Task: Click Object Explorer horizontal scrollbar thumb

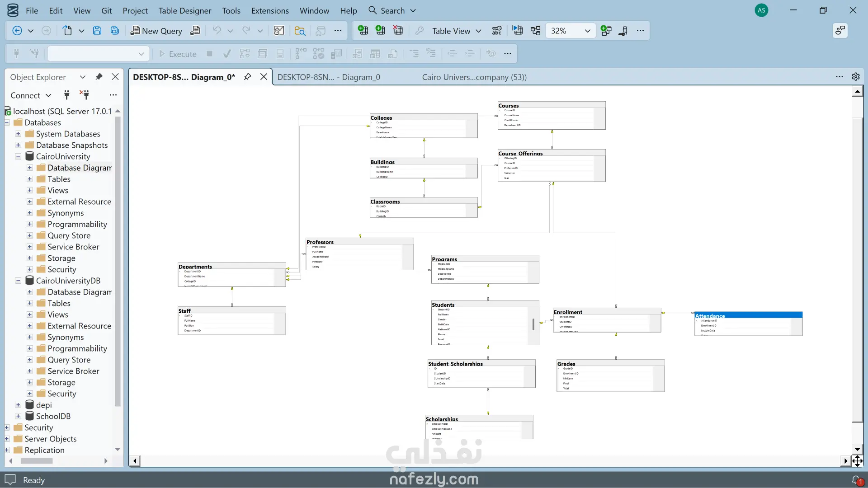Action: click(x=37, y=461)
